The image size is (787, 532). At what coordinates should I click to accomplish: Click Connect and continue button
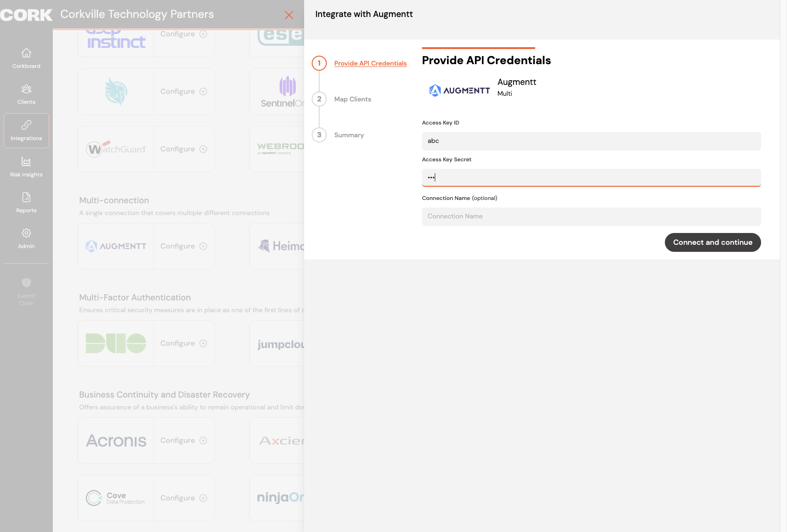[x=712, y=242]
